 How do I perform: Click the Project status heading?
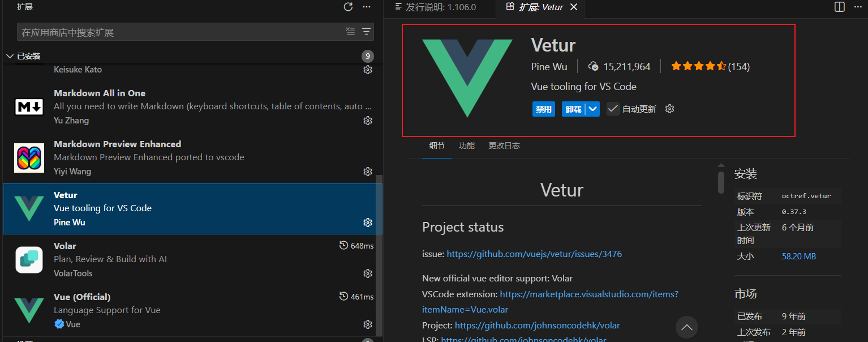pos(463,227)
